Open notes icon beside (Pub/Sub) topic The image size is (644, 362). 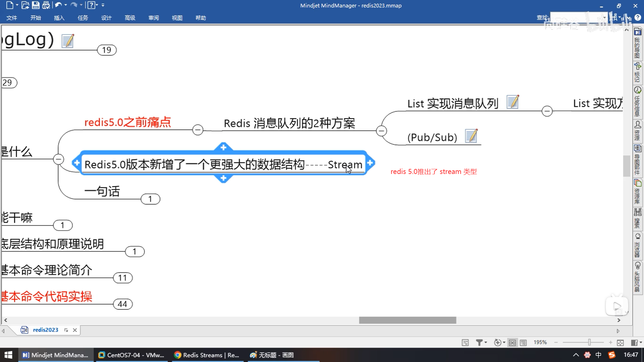click(471, 136)
